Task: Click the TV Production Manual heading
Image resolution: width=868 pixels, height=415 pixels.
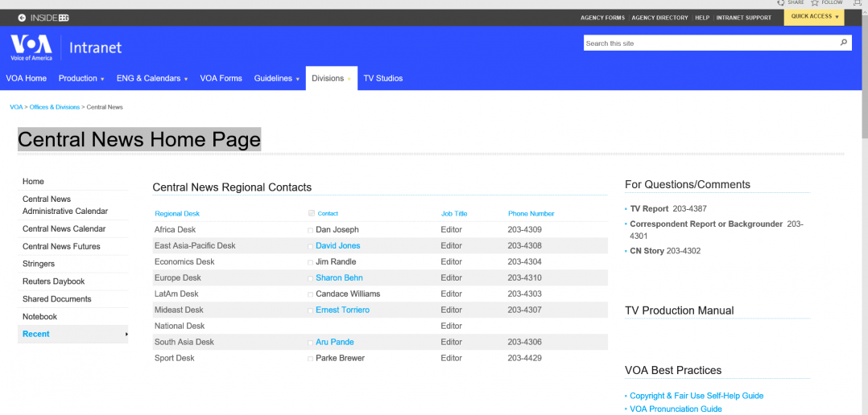Action: point(680,310)
